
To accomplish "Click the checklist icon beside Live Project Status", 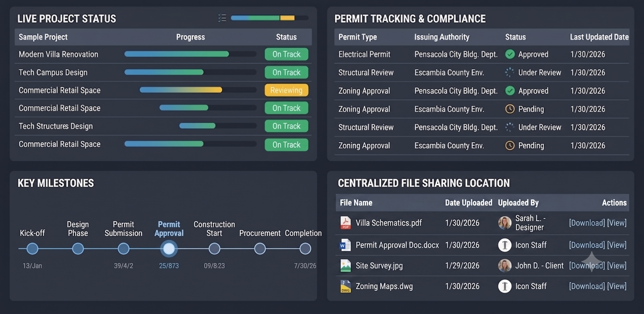I will click(x=222, y=18).
